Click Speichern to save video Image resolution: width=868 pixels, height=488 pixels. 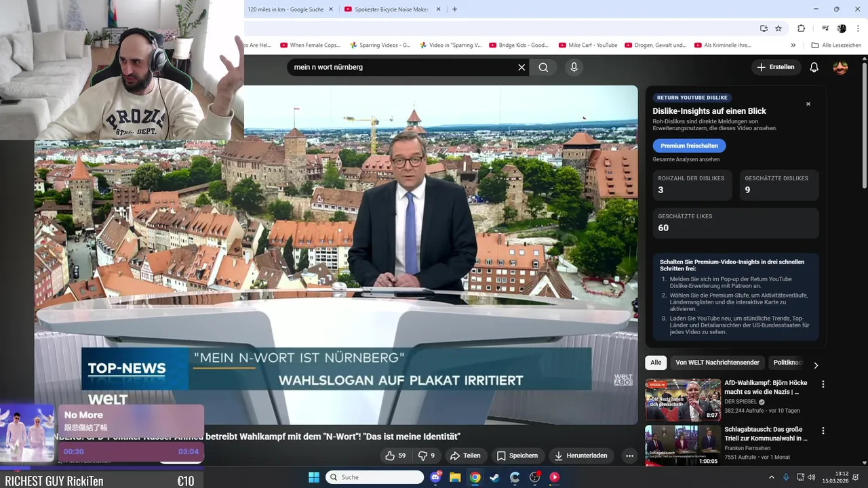point(517,455)
